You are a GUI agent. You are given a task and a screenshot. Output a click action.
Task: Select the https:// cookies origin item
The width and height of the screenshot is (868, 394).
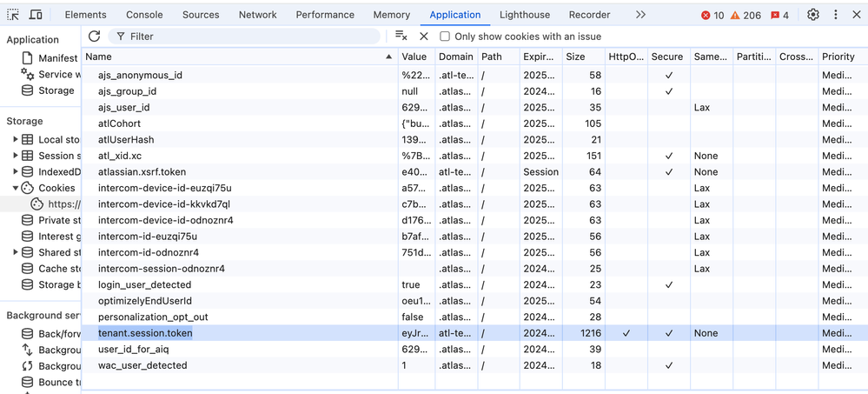[x=41, y=204]
